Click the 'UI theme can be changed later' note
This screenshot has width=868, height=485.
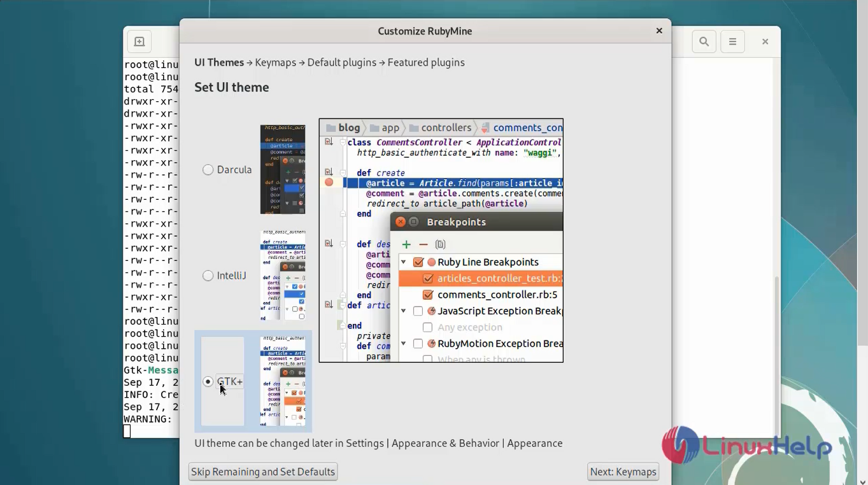pos(378,443)
